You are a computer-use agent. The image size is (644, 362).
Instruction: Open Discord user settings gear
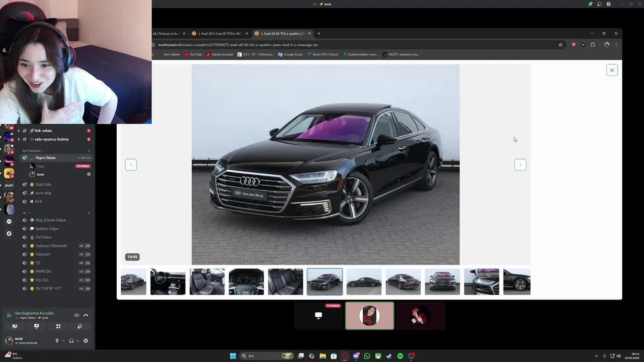86,340
